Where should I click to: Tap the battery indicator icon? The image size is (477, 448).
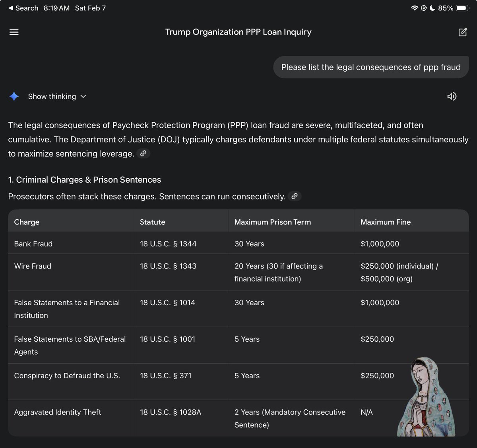click(x=462, y=8)
